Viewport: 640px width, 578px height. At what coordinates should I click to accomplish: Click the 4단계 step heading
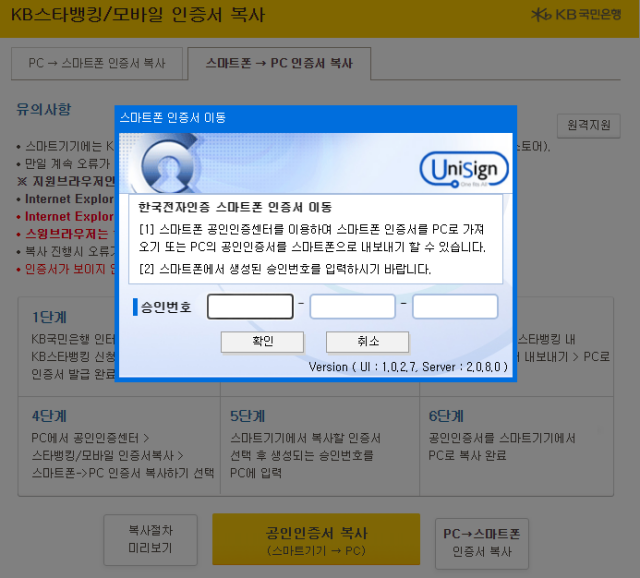pos(49,416)
